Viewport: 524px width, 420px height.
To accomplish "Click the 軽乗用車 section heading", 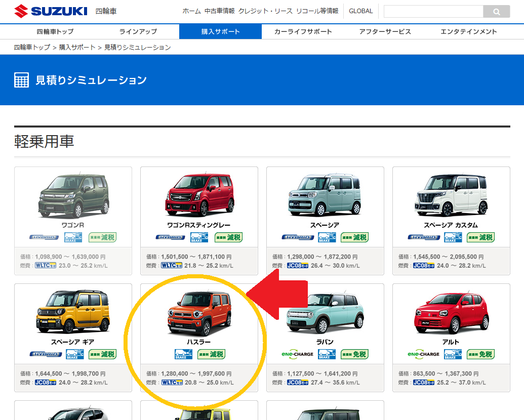I will pos(44,141).
